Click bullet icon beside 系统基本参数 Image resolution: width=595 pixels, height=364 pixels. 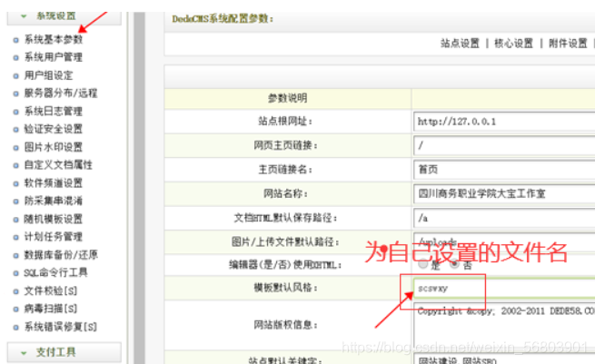point(16,40)
